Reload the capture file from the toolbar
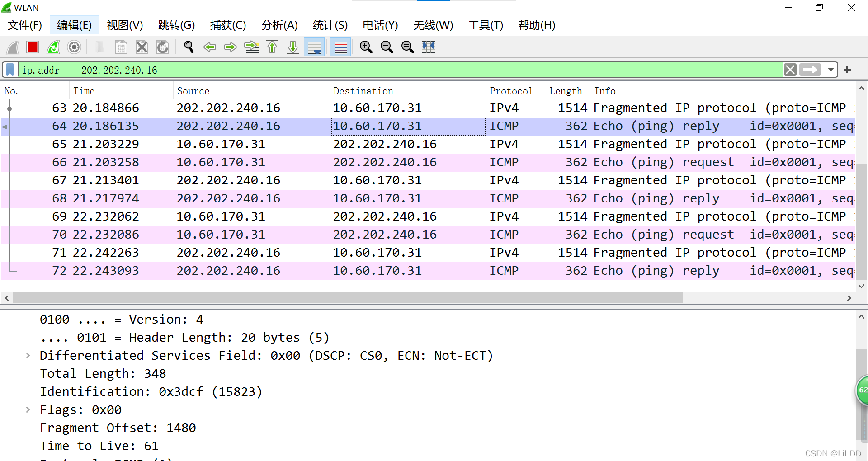This screenshot has width=868, height=461. tap(163, 47)
